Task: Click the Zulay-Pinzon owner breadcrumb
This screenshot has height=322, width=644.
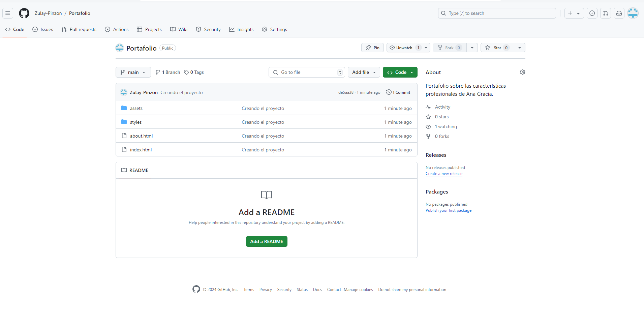Action: pos(48,13)
